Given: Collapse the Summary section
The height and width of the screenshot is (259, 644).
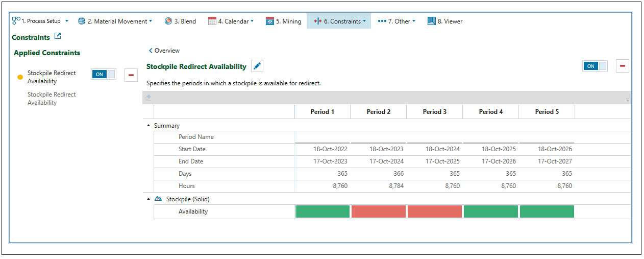Looking at the screenshot, I should click(148, 126).
